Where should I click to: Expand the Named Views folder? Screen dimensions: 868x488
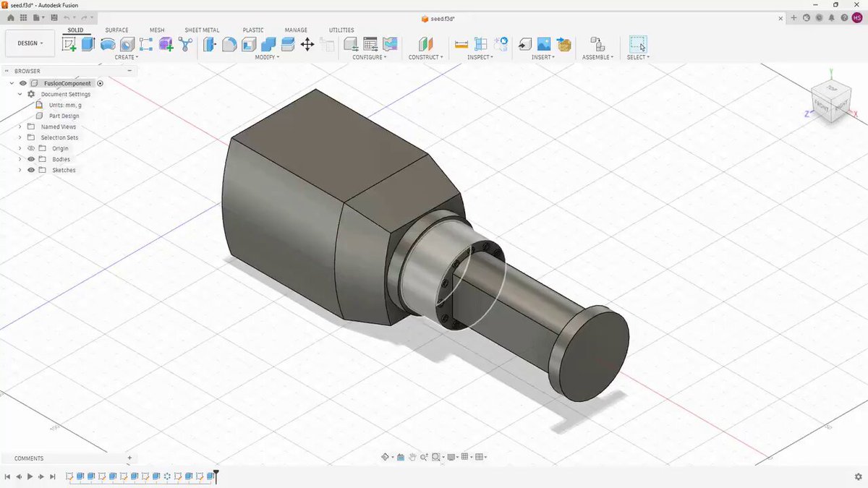[20, 127]
